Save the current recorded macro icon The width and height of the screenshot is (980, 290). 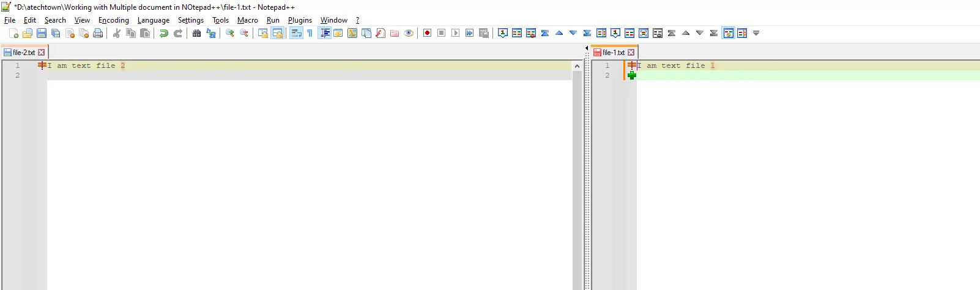point(484,33)
